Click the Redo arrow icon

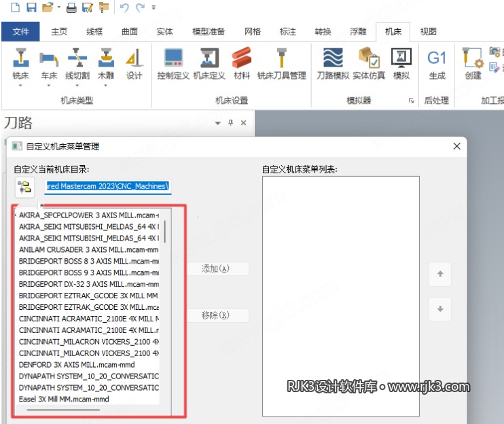tap(140, 7)
